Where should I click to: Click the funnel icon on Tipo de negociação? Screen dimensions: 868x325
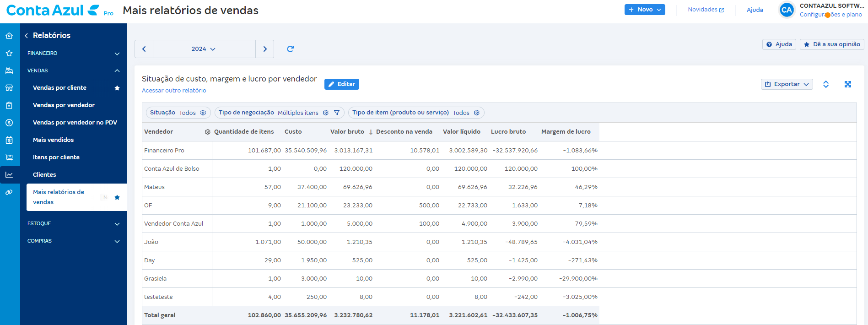337,113
